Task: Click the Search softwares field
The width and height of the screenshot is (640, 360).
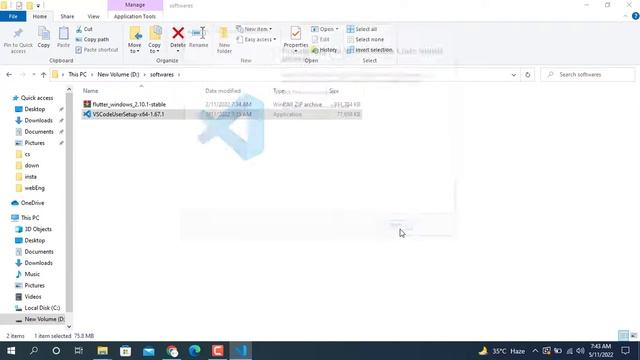Action: [x=588, y=75]
